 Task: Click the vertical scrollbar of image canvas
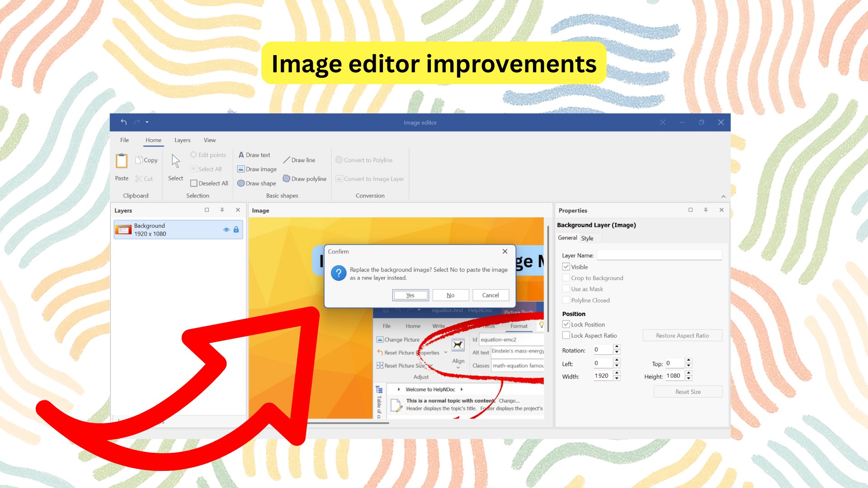point(548,279)
